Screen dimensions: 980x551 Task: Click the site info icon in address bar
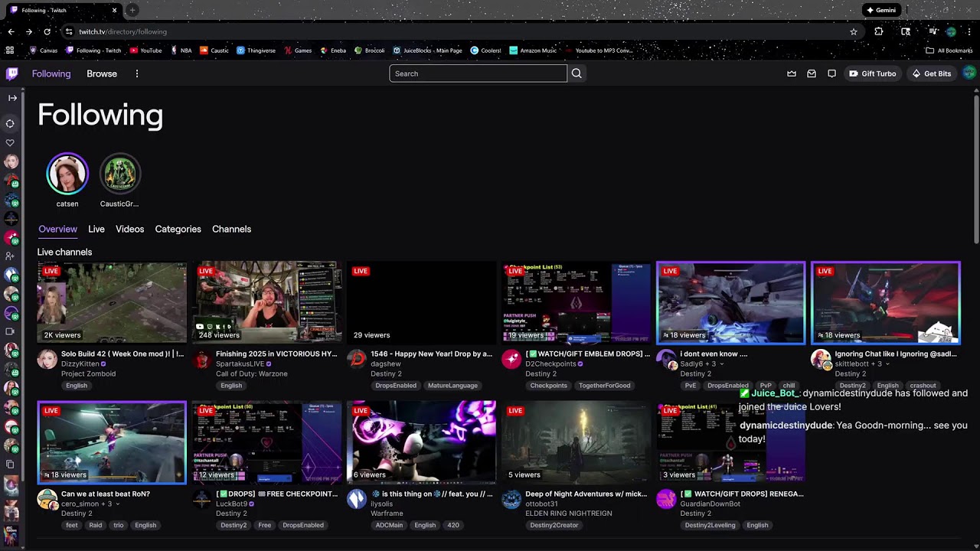(x=69, y=31)
